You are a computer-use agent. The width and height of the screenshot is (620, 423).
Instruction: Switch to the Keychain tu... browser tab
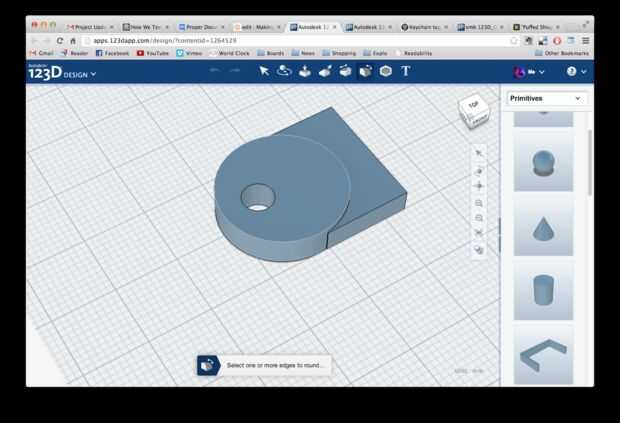click(424, 27)
